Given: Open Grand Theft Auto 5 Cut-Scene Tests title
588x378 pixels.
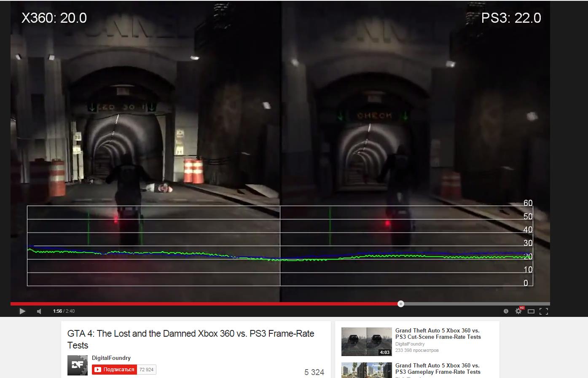Looking at the screenshot, I should click(438, 334).
